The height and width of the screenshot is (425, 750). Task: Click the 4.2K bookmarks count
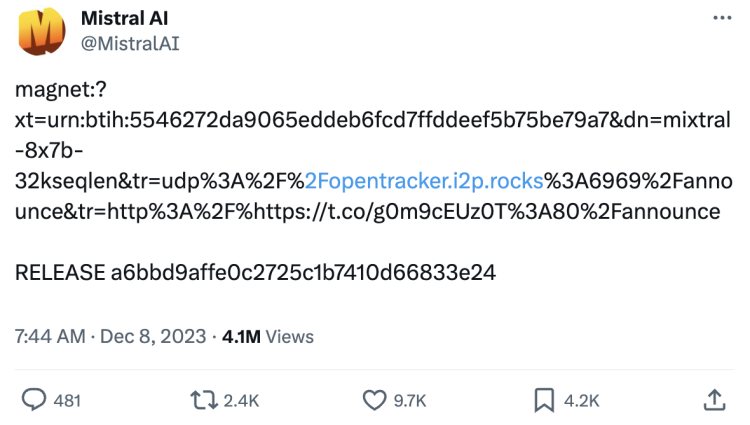click(x=581, y=400)
